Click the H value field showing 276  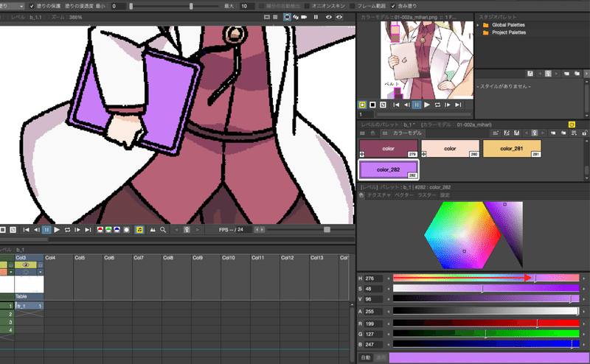[373, 279]
